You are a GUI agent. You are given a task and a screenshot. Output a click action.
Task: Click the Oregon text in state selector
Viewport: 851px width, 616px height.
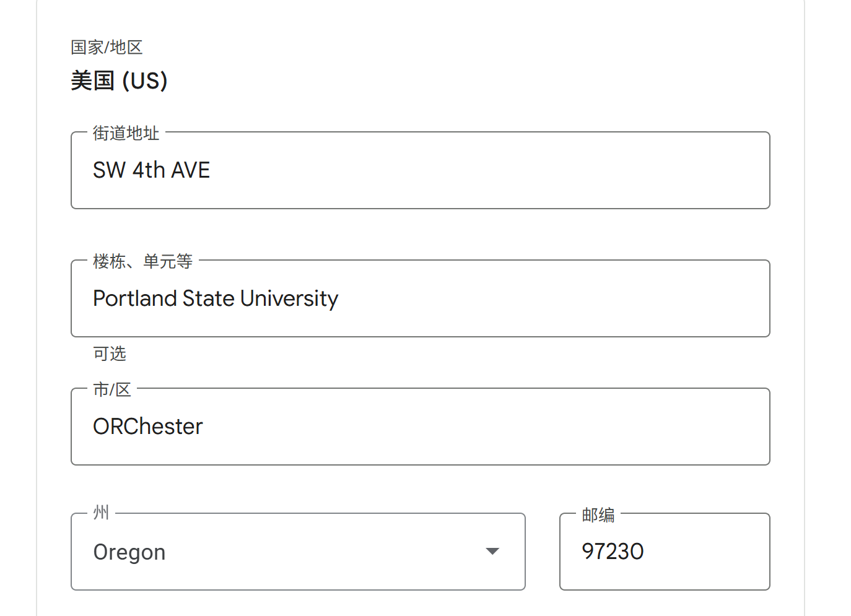129,552
